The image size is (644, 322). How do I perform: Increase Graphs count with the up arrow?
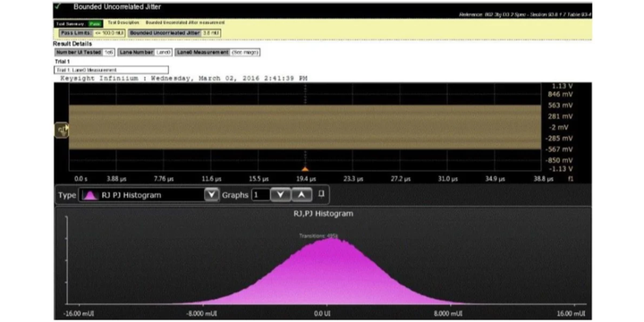tap(301, 195)
